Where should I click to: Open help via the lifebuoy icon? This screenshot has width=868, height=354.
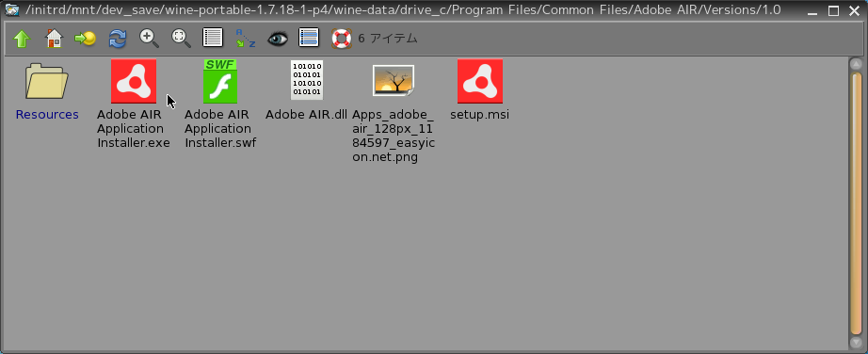(342, 39)
